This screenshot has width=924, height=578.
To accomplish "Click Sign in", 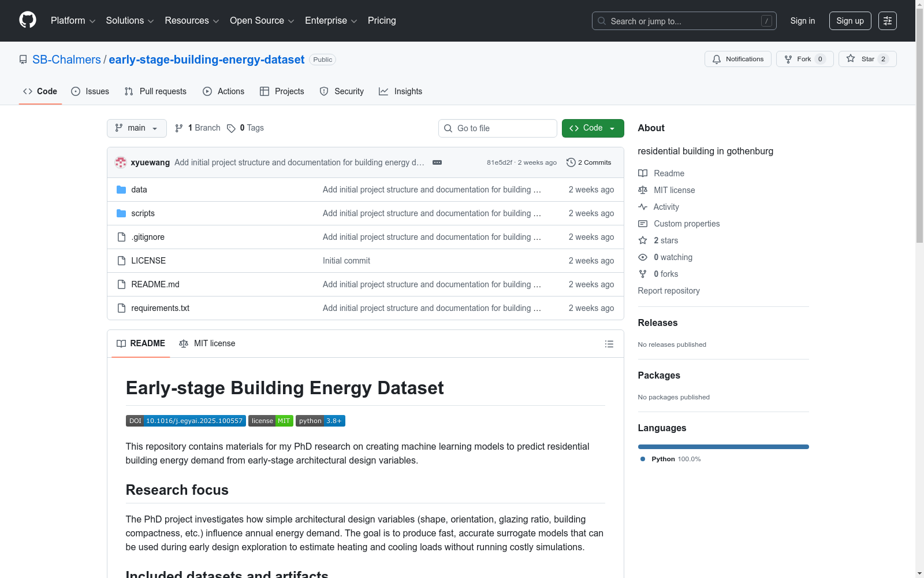I will click(803, 21).
